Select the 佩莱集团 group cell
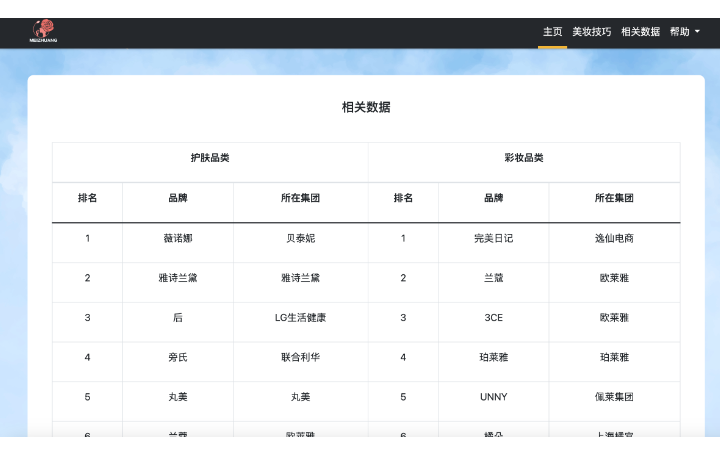The image size is (720, 450). click(x=614, y=397)
